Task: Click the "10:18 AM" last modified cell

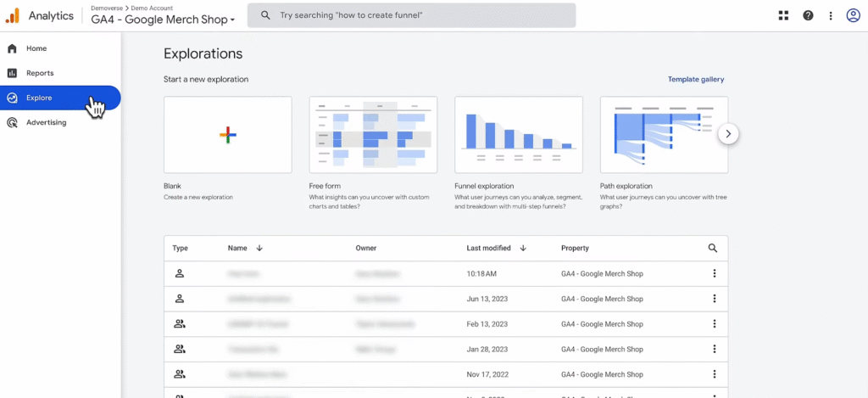Action: 481,274
